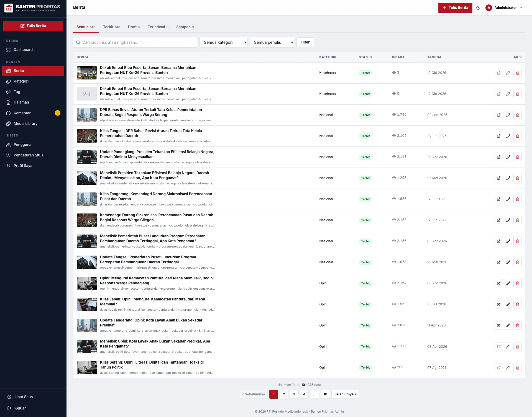Switch to the Draft tab
Viewport: 532px width, 417px height.
pyautogui.click(x=134, y=27)
